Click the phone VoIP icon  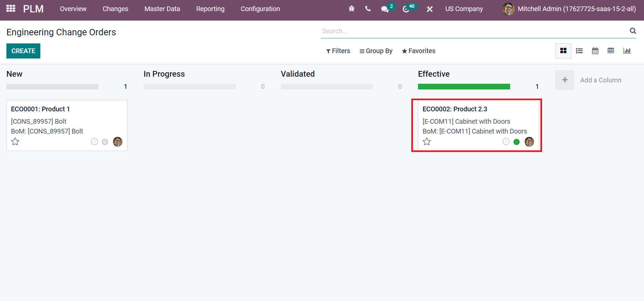[368, 9]
